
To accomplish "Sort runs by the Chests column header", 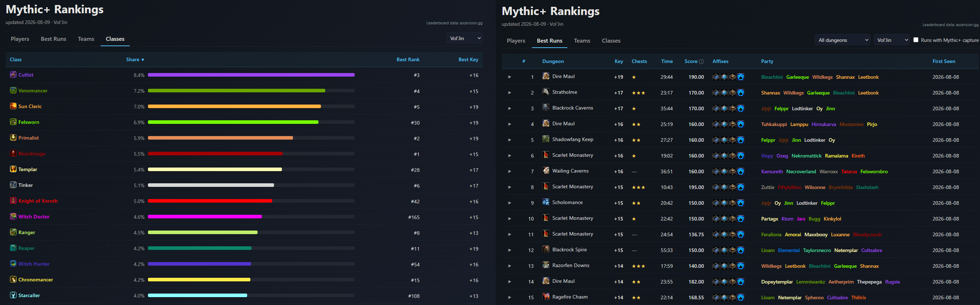I will pos(639,61).
